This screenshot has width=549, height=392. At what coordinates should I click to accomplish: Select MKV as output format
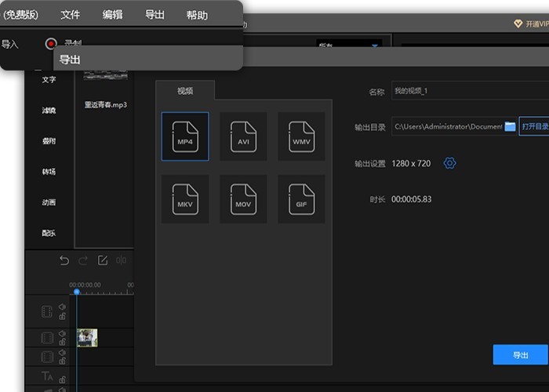tap(185, 199)
